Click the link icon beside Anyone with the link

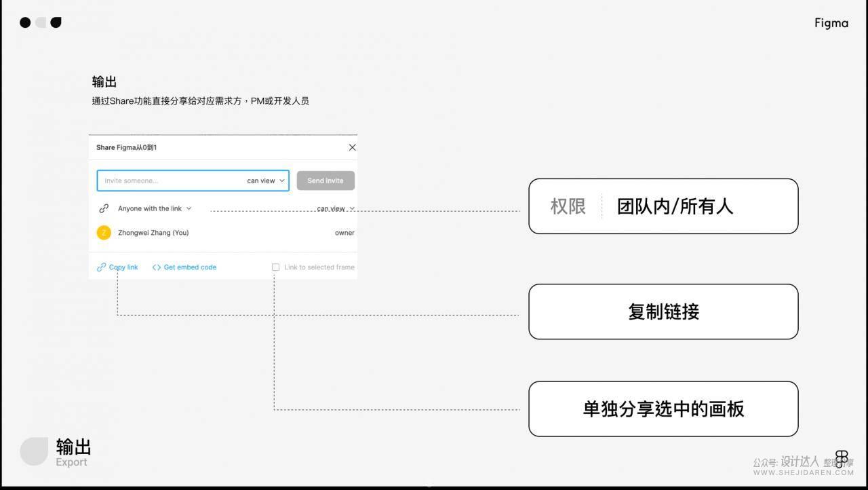pos(104,208)
